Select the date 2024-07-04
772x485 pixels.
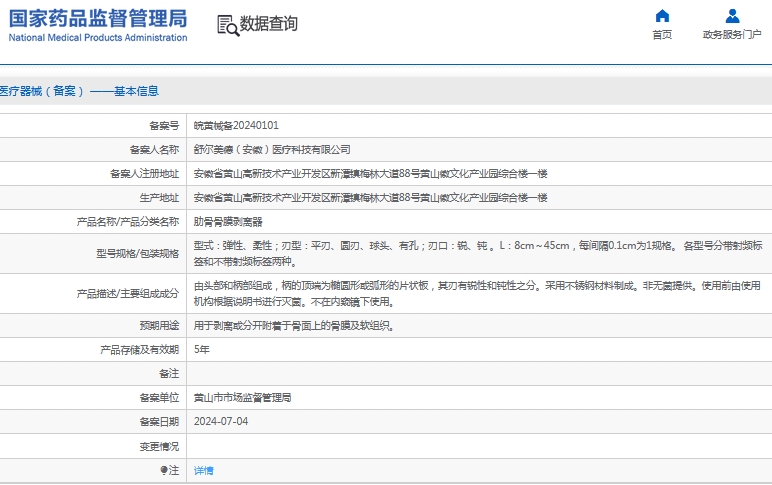tap(221, 421)
